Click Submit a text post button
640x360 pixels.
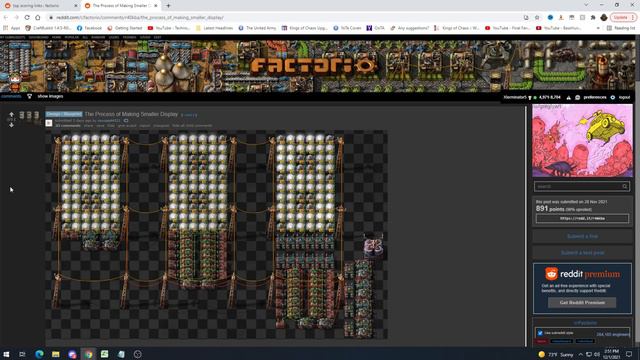[582, 253]
